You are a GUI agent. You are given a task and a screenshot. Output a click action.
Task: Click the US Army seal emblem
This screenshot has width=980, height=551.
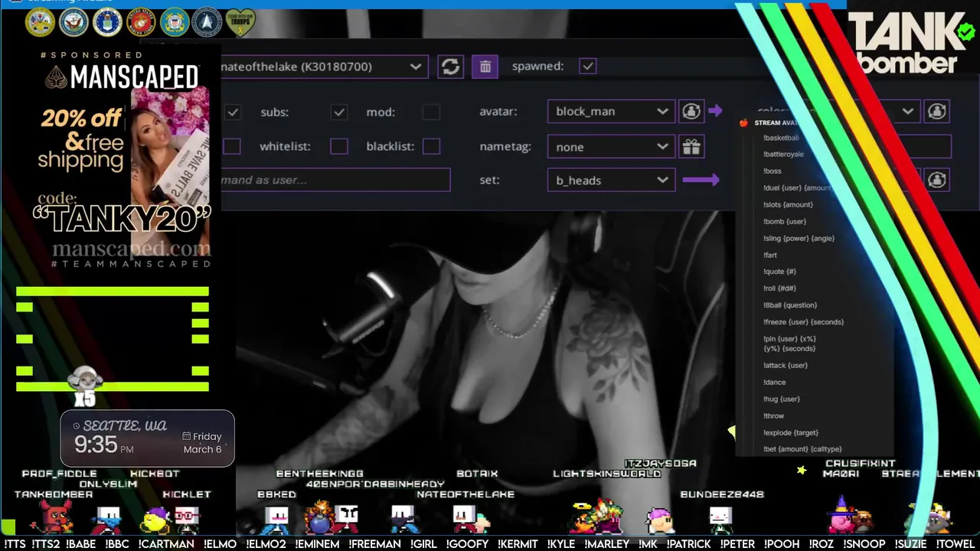coord(40,22)
